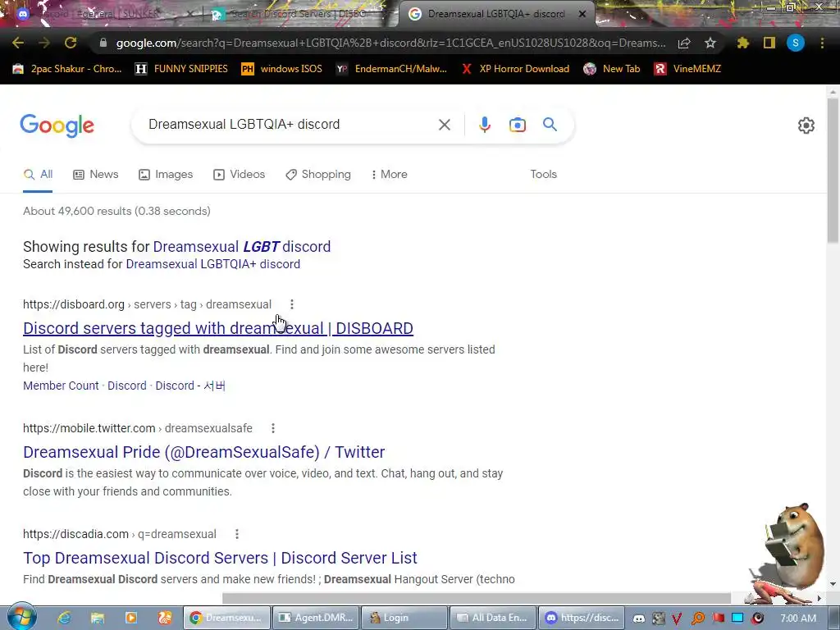Open the 2pac Shakur bookmark

pyautogui.click(x=67, y=69)
